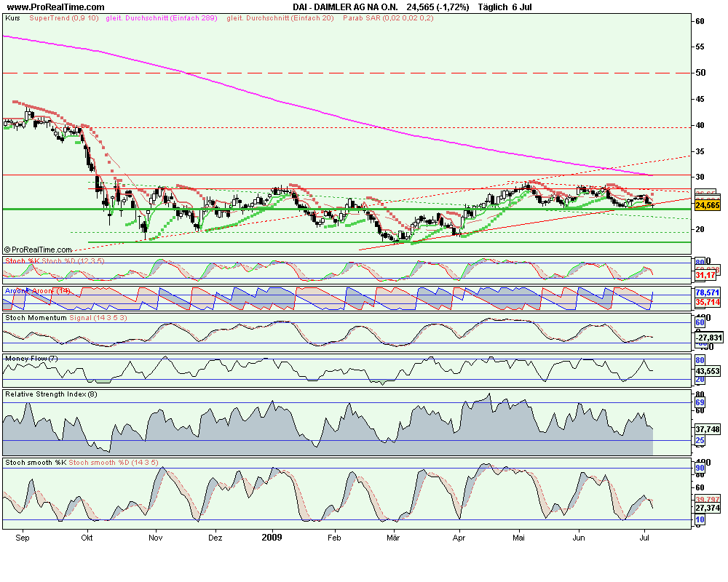Click the 60 value on price axis
This screenshot has height=582, width=728.
[x=700, y=21]
